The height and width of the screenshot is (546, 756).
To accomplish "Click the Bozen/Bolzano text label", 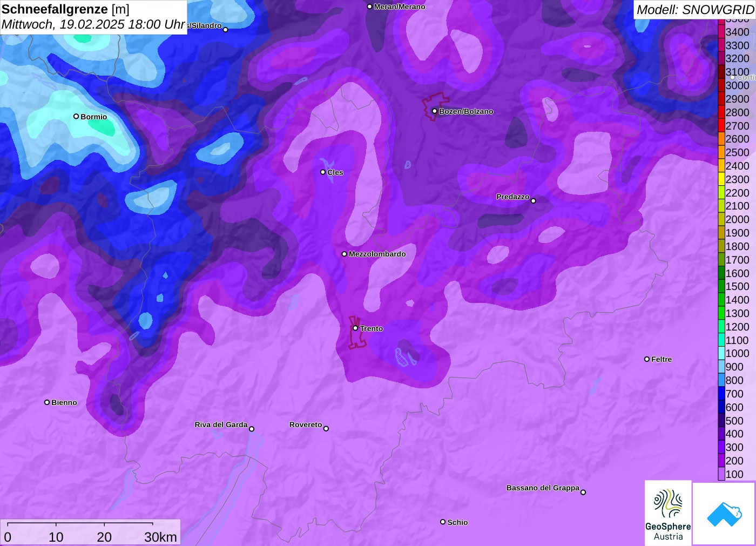I will point(466,111).
